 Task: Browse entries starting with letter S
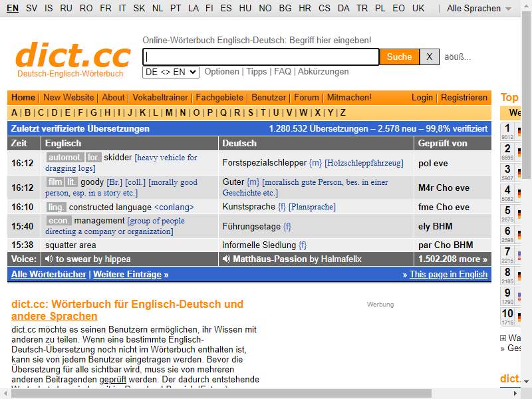click(x=251, y=112)
